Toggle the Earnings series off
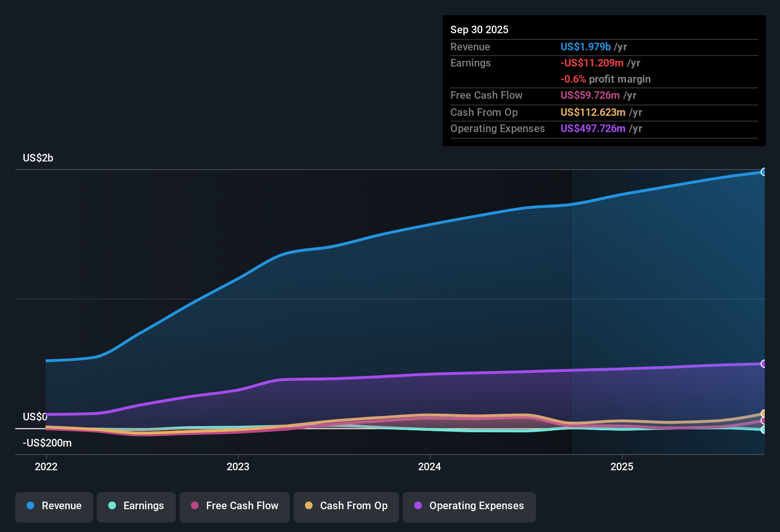The height and width of the screenshot is (532, 780). 136,506
